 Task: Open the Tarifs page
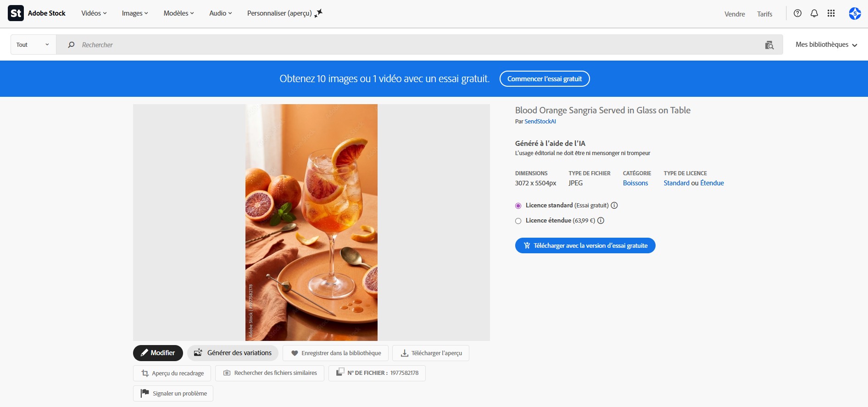pos(765,14)
